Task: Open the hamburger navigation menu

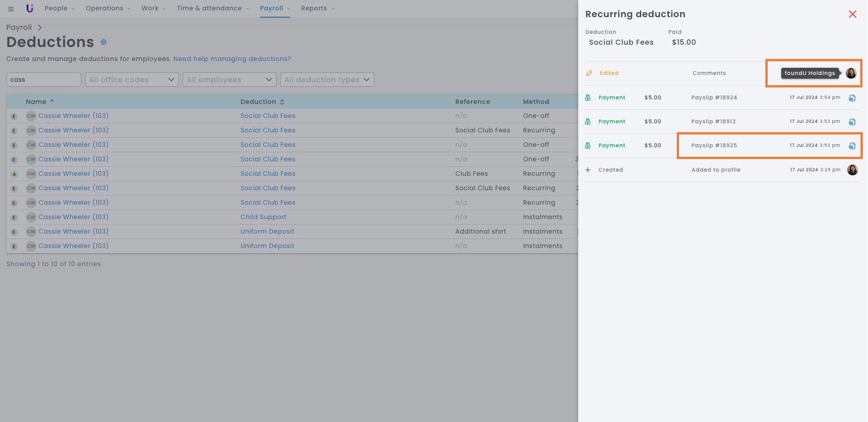Action: pyautogui.click(x=11, y=9)
